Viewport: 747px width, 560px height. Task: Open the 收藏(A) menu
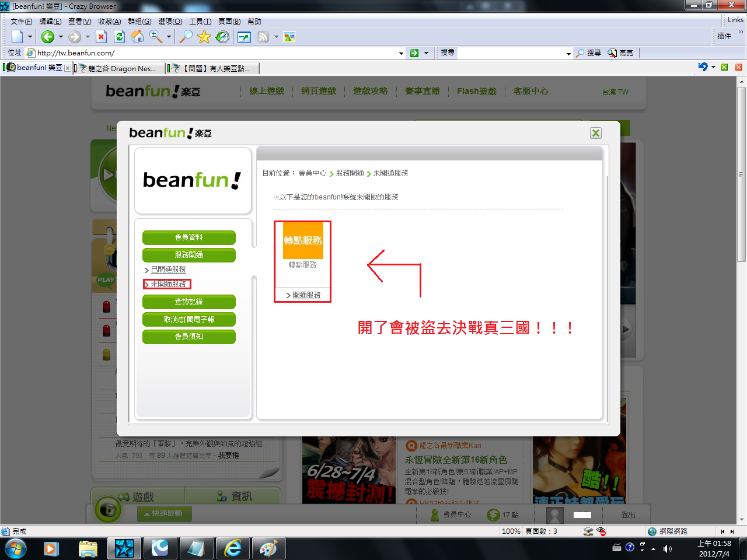click(110, 22)
